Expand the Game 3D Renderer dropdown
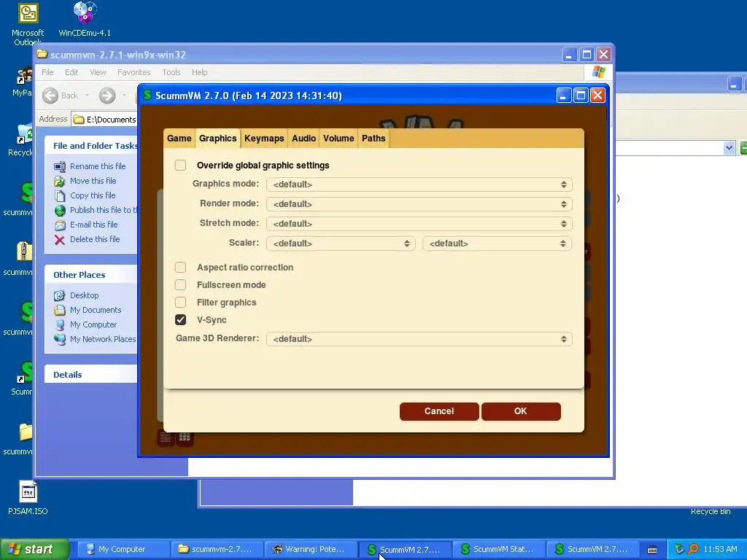 pyautogui.click(x=419, y=338)
